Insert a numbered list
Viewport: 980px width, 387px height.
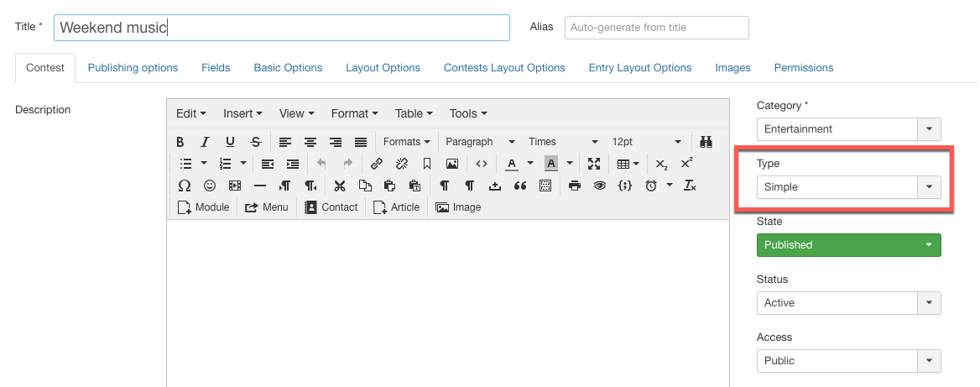[226, 164]
